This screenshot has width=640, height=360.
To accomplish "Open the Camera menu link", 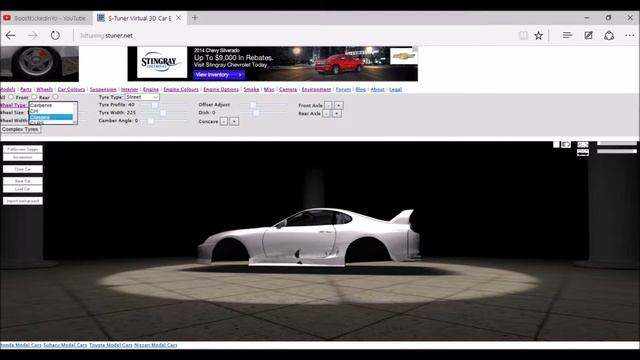I will coord(288,89).
